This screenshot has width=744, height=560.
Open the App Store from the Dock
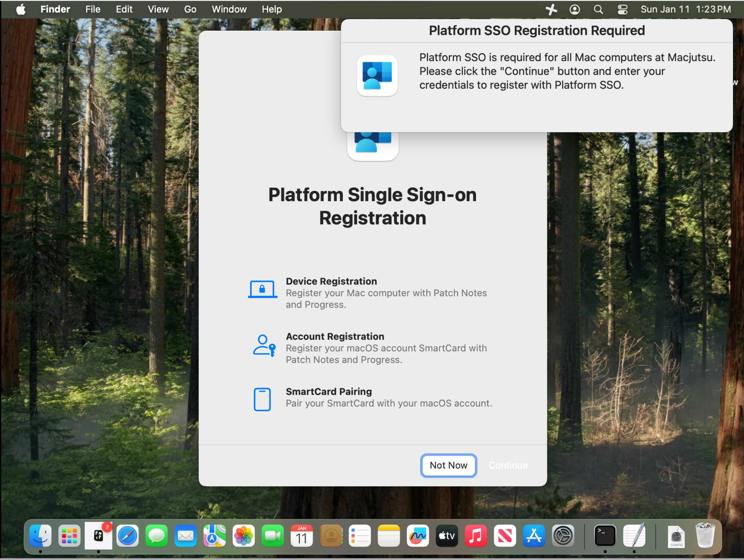[x=534, y=535]
